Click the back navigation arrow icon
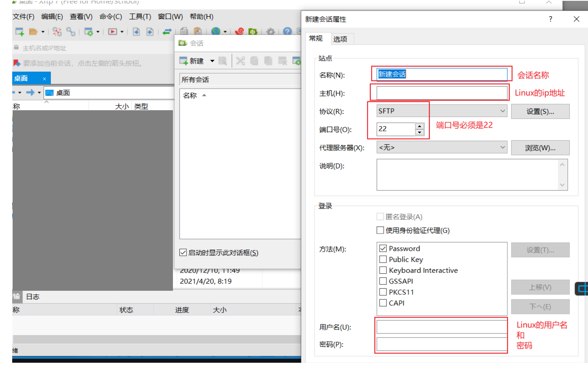The width and height of the screenshot is (588, 366). point(136,31)
